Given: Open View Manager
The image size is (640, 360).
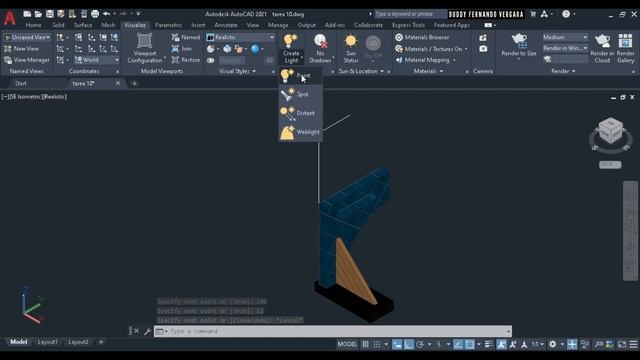Looking at the screenshot, I should (x=27, y=60).
